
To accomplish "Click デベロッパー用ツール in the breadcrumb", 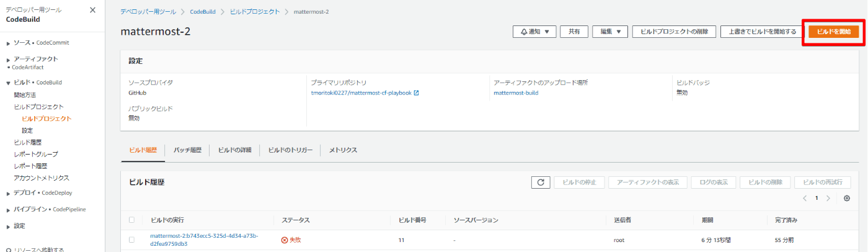I will point(148,12).
